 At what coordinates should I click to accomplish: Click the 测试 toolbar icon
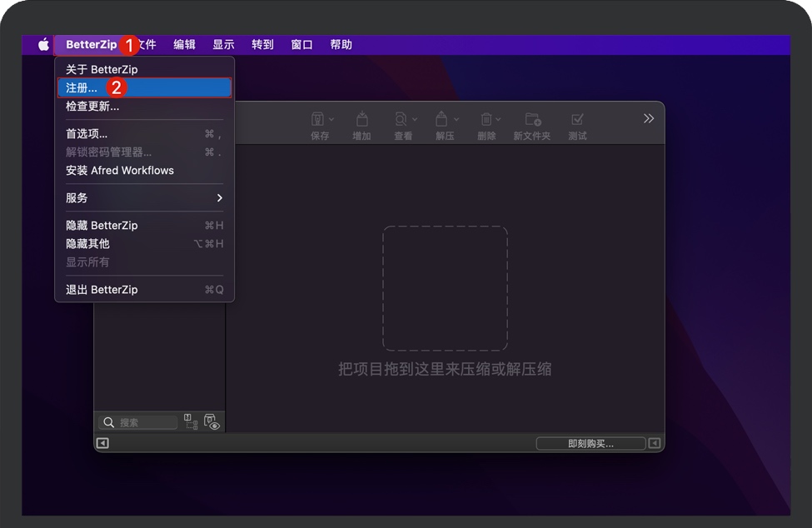(x=577, y=120)
